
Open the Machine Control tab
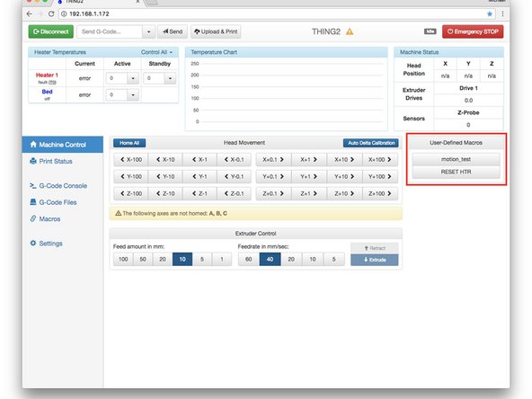tap(63, 145)
